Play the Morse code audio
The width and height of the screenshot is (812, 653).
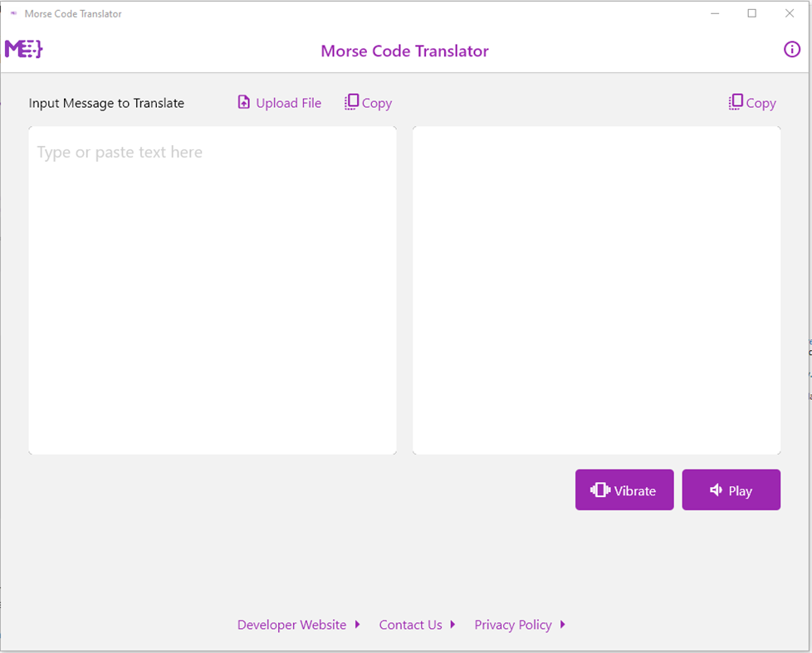click(731, 490)
